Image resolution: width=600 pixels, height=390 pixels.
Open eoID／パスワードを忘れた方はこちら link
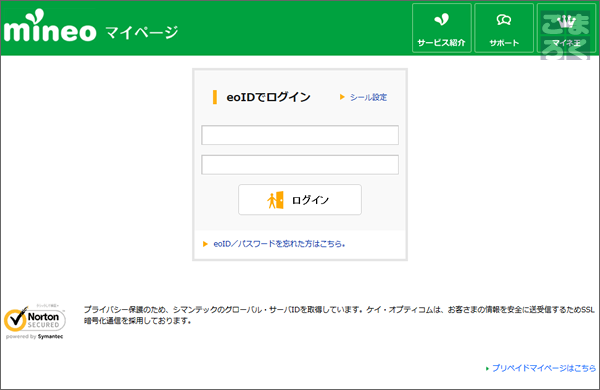pyautogui.click(x=279, y=244)
